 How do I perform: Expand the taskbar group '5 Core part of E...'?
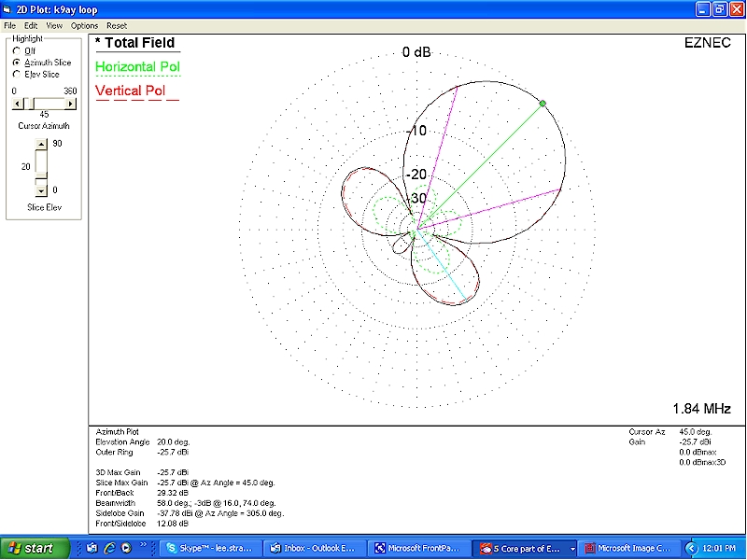pos(571,548)
